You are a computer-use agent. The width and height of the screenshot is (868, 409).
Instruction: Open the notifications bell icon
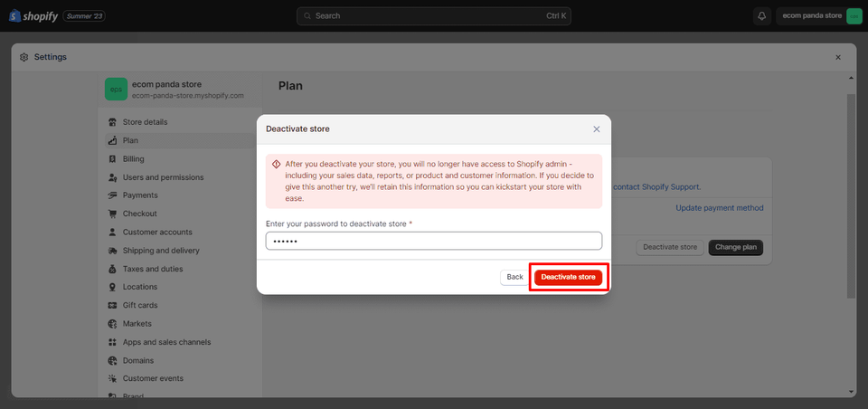[x=762, y=16]
